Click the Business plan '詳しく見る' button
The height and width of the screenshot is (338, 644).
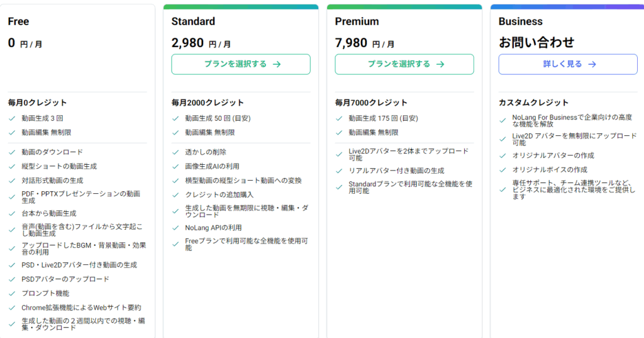tap(569, 64)
